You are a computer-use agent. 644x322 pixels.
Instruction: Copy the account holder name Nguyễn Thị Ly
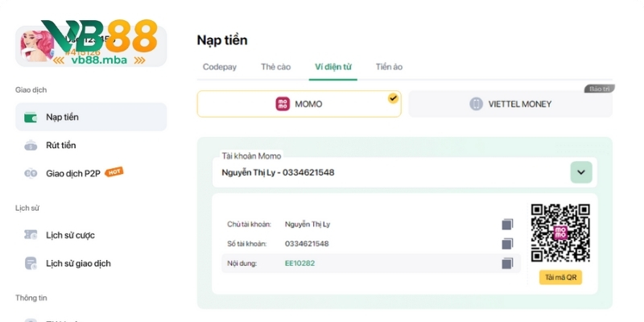[506, 225]
